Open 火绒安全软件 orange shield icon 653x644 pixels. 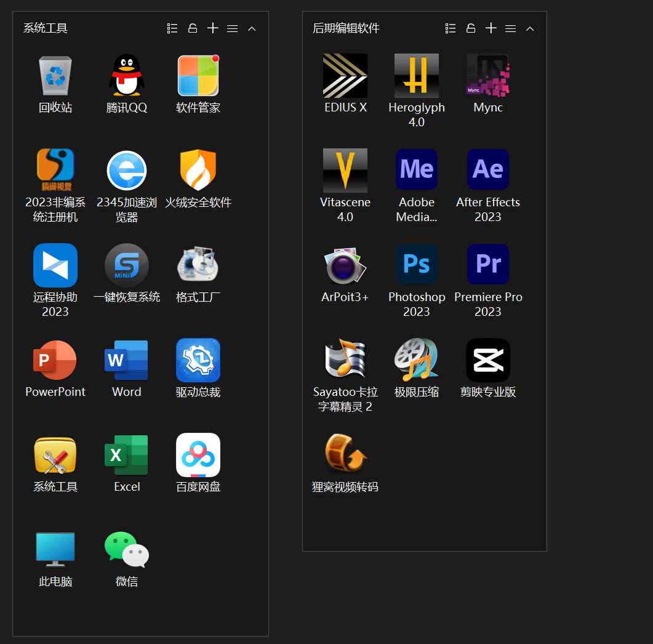[x=198, y=170]
